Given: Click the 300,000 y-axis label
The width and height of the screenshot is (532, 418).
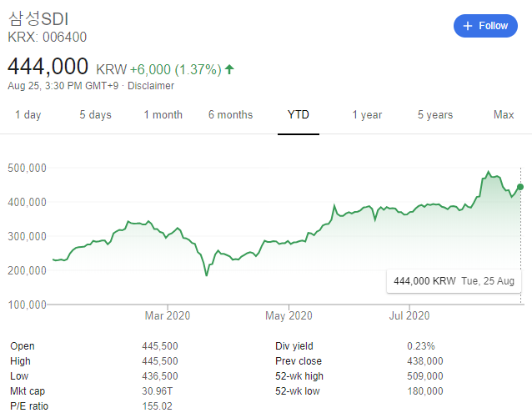Looking at the screenshot, I should [27, 237].
